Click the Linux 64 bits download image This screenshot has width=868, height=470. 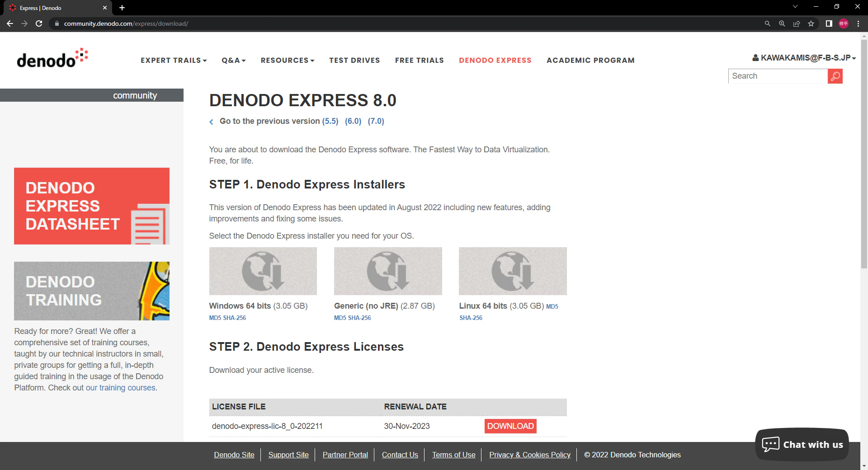tap(513, 271)
